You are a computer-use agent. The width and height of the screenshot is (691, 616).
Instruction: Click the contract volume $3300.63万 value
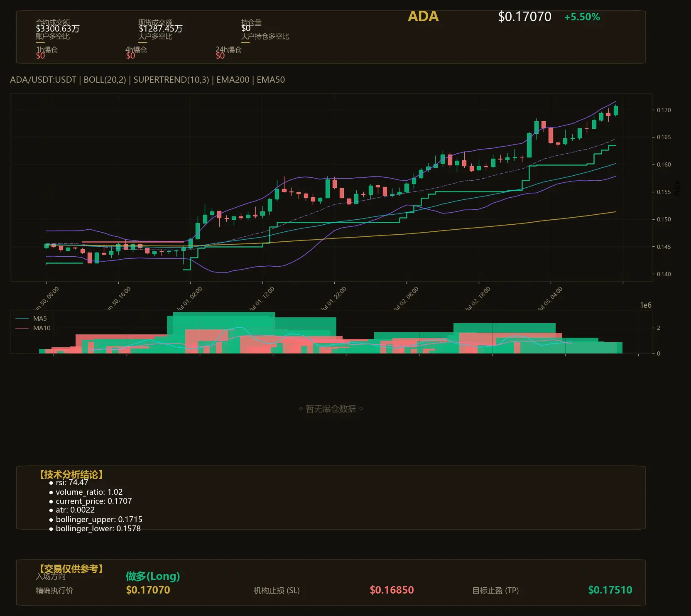58,29
